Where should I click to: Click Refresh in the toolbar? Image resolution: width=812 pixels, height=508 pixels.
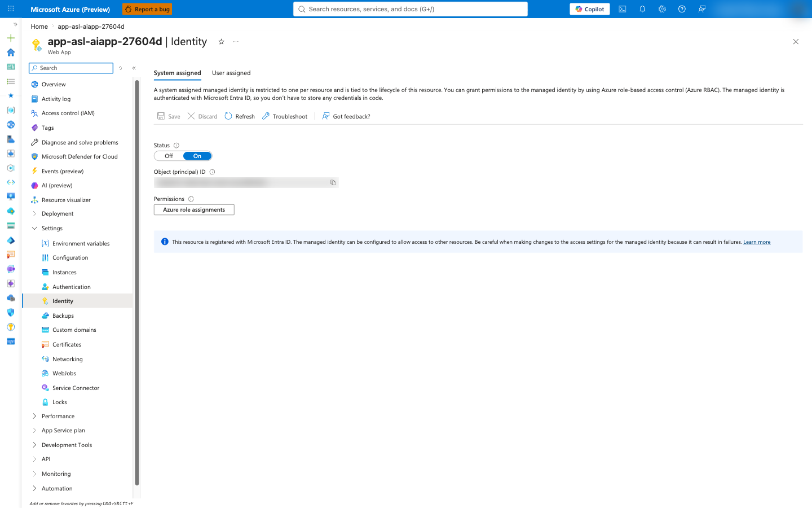(240, 116)
